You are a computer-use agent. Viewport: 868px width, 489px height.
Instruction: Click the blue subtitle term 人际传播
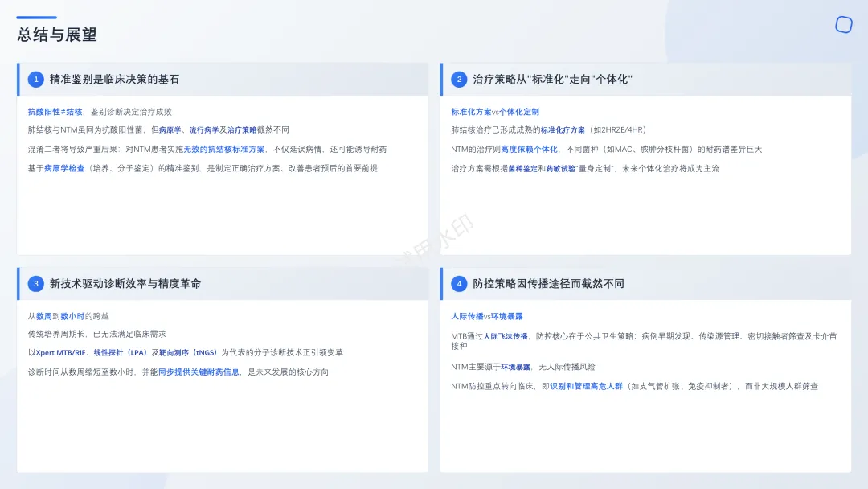pos(467,316)
